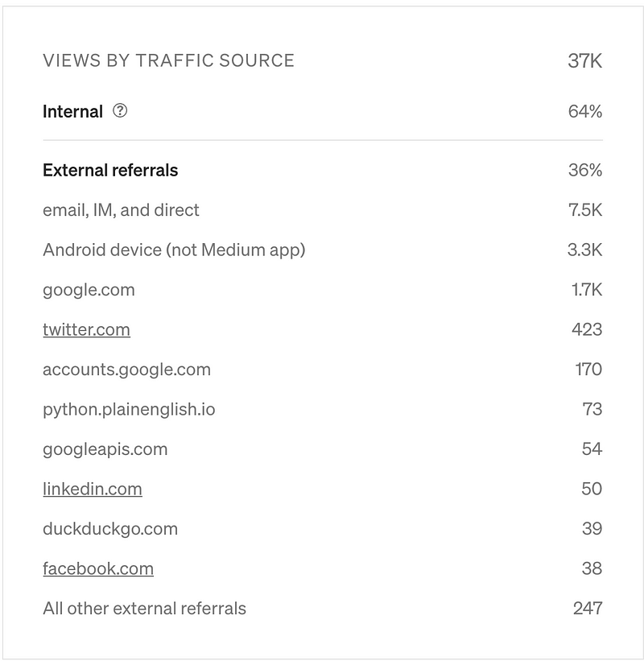Viewport: 644px width, 661px height.
Task: Click the python.plainenglish.io referral entry
Action: point(129,409)
